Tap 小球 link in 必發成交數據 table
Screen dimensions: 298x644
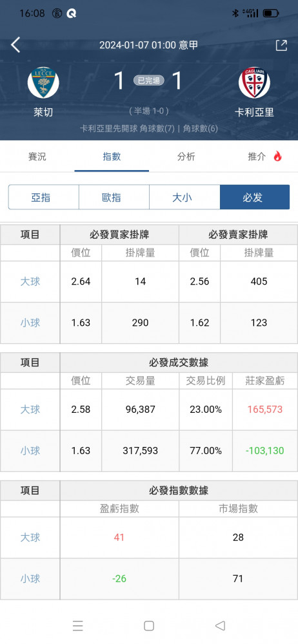coord(30,451)
